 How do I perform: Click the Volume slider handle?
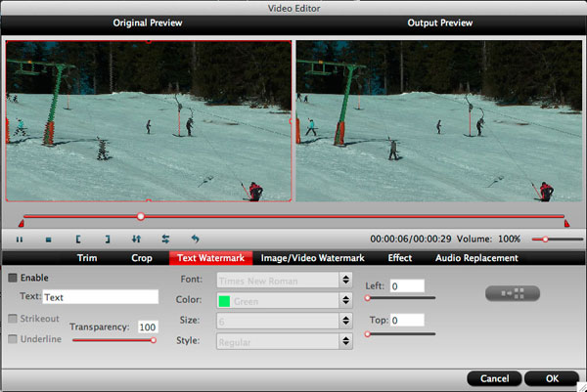[536, 239]
